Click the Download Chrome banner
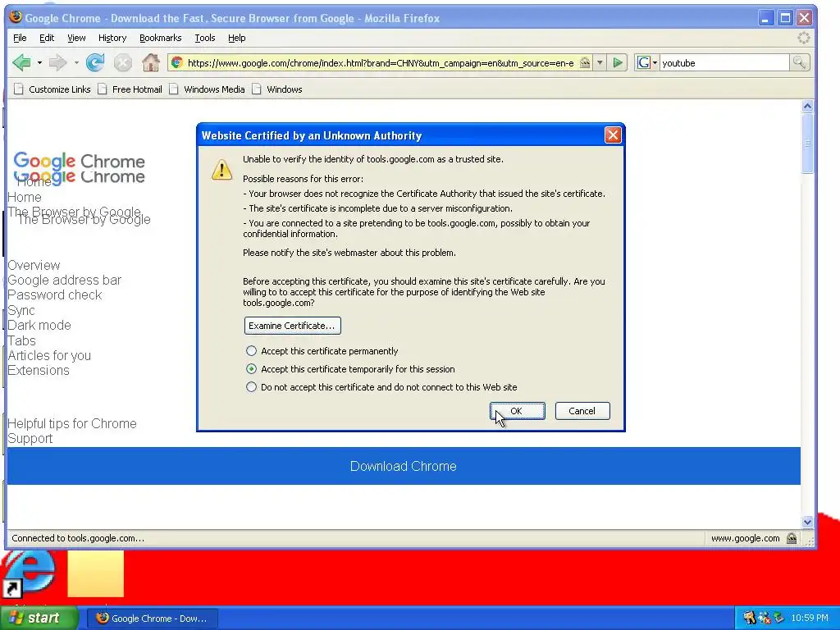Screen dimensions: 840x630 (x=404, y=466)
